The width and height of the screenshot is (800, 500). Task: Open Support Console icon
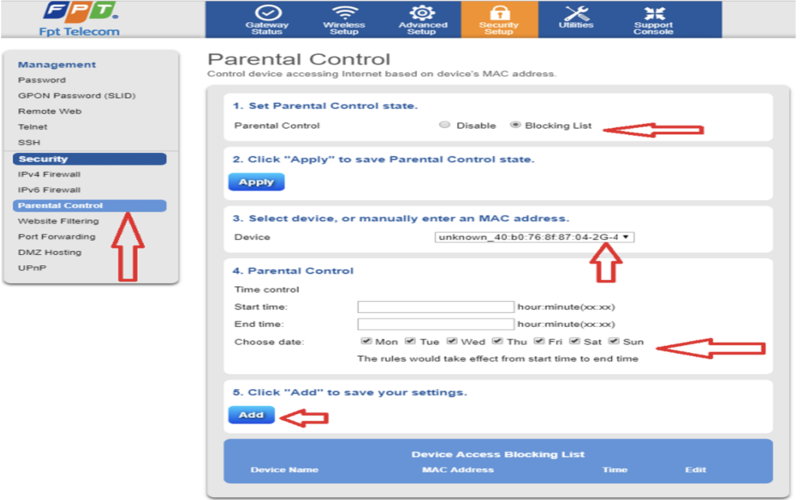(x=654, y=12)
